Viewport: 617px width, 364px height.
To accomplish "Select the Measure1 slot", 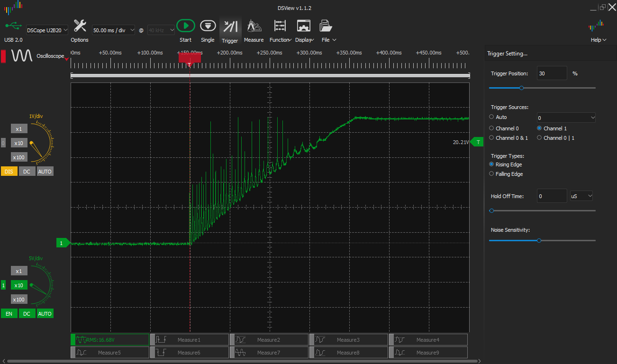I will (190, 339).
